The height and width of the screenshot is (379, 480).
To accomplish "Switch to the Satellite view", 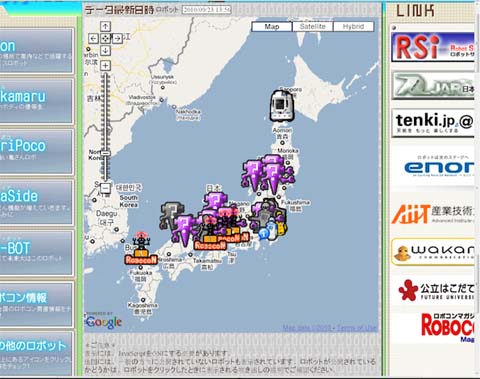I will coord(312,26).
